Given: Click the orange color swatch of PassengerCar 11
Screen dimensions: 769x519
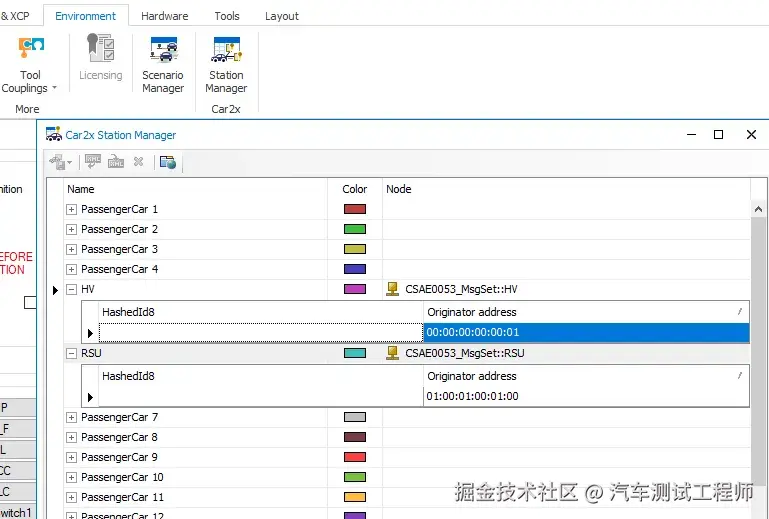Looking at the screenshot, I should pyautogui.click(x=355, y=497).
